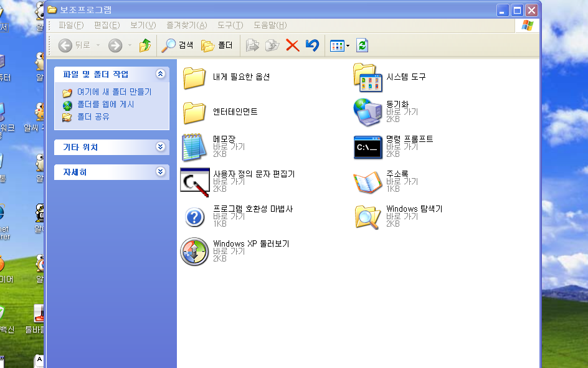Viewport: 588px width, 368px height.
Task: Select 사용자 정의 문자 편집기 shortcut
Action: pyautogui.click(x=238, y=182)
